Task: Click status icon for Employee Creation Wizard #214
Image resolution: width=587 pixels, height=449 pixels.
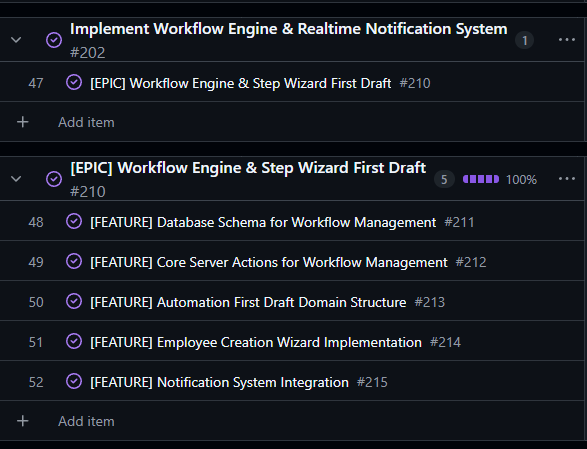Action: 74,342
